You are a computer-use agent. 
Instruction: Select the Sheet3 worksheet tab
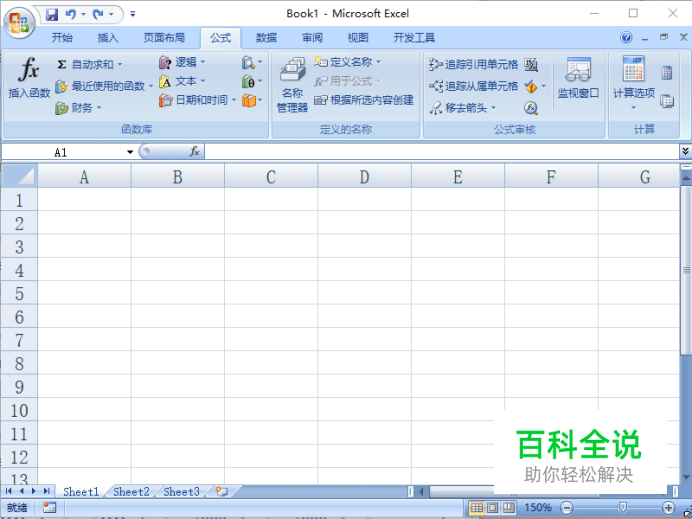[x=181, y=492]
